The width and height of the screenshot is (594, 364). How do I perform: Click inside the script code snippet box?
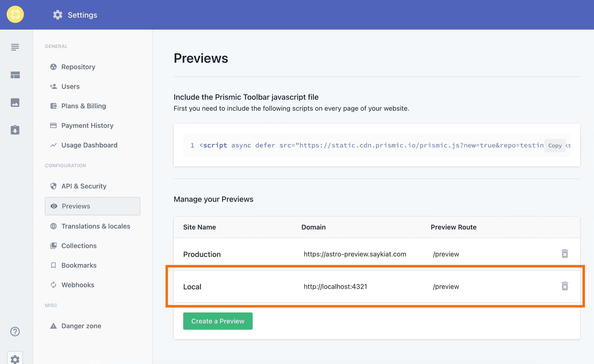[362, 145]
